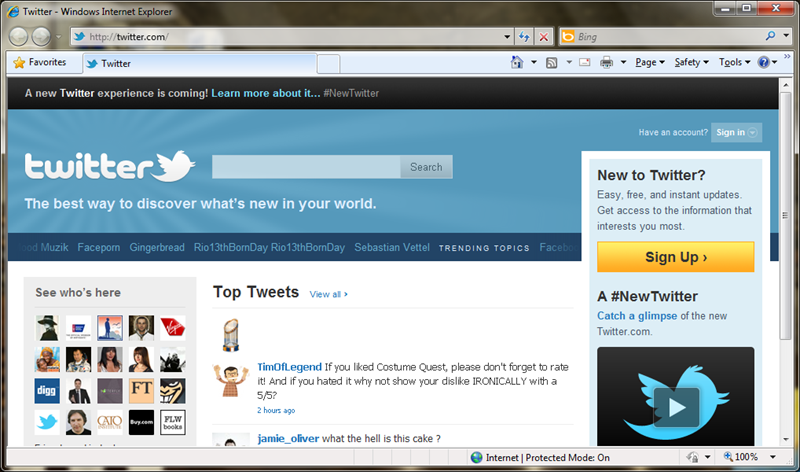Follow the 'Catch a glimpse' link
This screenshot has width=800, height=472.
click(637, 316)
